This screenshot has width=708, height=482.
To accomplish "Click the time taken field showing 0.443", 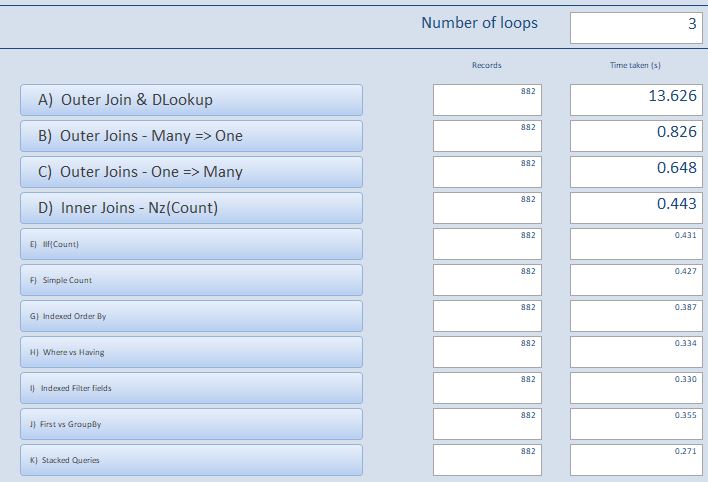I will coord(636,207).
